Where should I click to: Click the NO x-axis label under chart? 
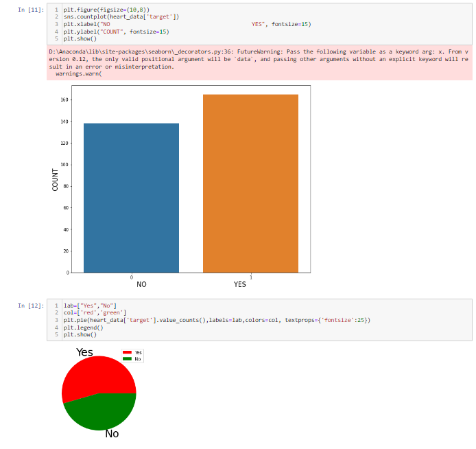pos(141,284)
